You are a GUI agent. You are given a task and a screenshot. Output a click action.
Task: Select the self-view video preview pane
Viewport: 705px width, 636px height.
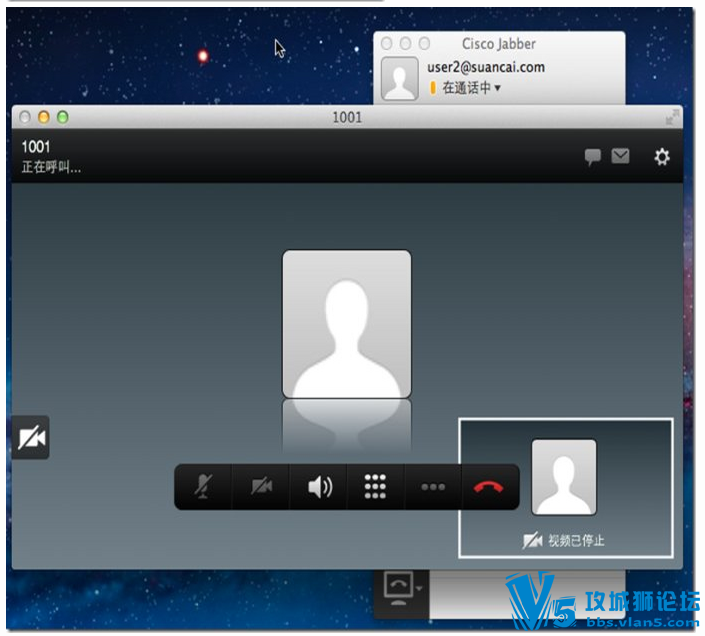566,488
